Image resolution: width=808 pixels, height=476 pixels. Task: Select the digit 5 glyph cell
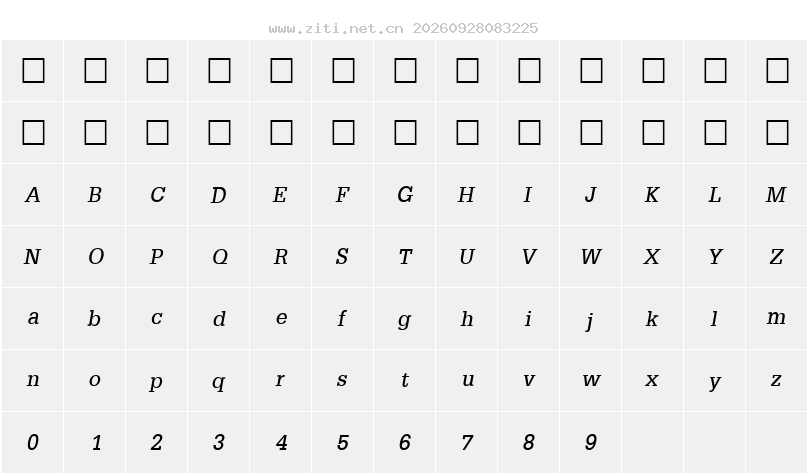tap(342, 443)
